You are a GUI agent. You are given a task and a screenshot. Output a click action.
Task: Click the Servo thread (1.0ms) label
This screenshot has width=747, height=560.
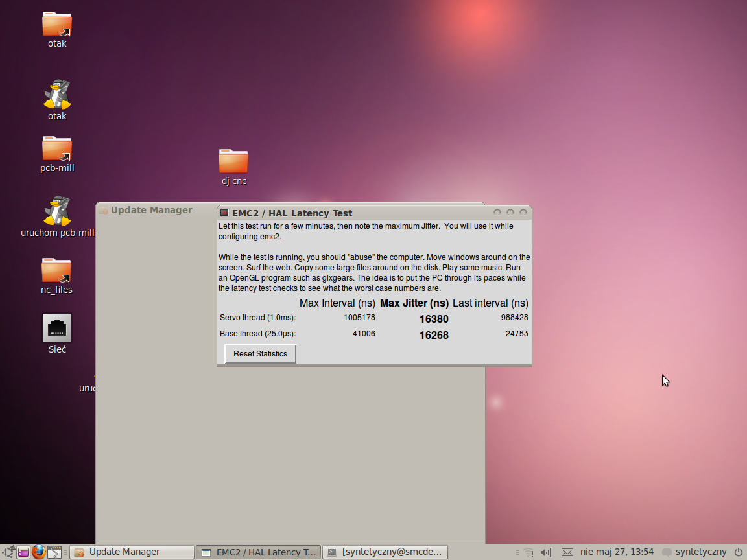(x=257, y=318)
